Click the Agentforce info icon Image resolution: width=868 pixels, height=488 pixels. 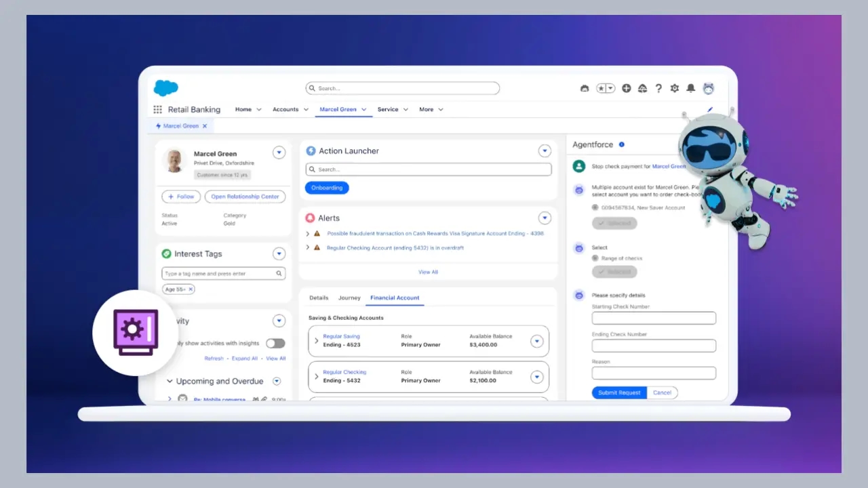coord(622,144)
